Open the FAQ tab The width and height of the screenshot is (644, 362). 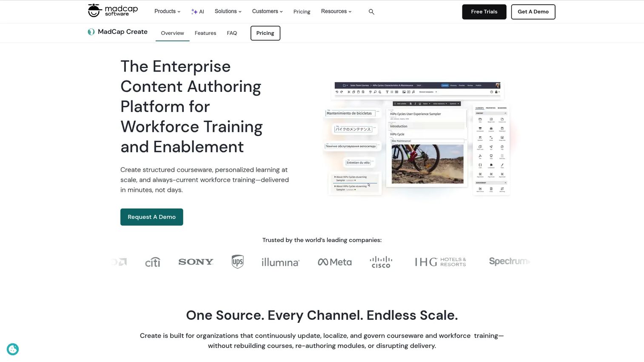tap(232, 33)
